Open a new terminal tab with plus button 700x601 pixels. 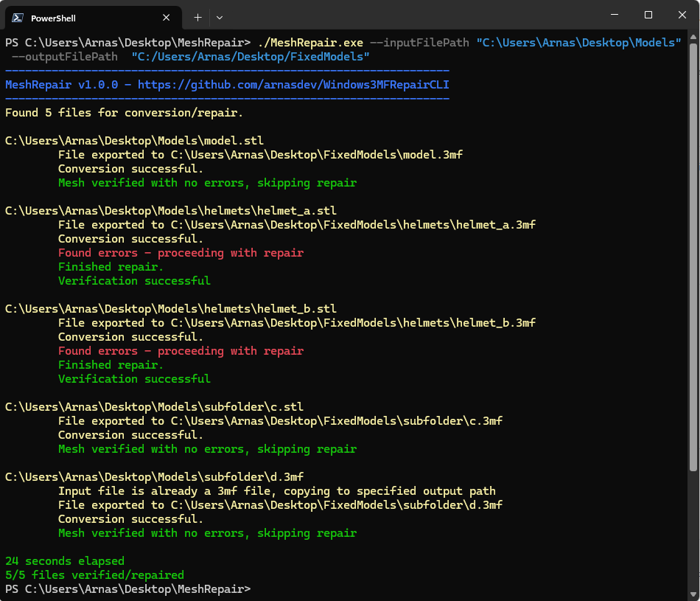pyautogui.click(x=197, y=17)
